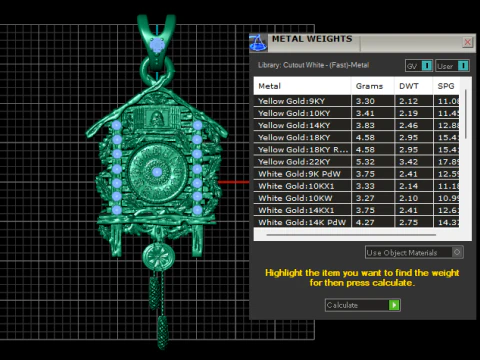Image resolution: width=480 pixels, height=360 pixels.
Task: Click the 3.30 grams value
Action: [x=365, y=101]
